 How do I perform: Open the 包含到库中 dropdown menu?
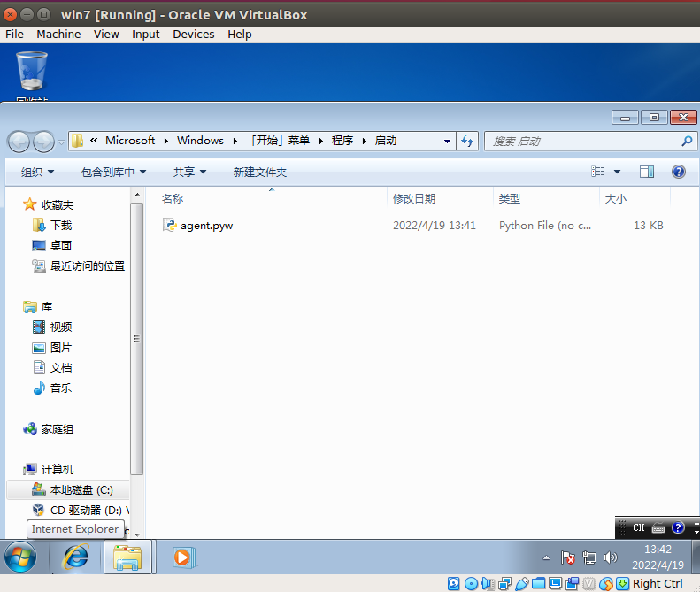coord(113,172)
